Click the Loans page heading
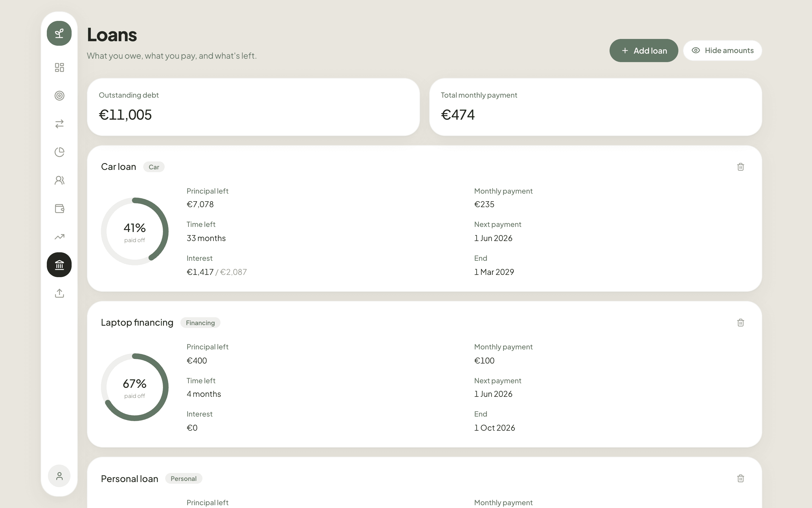The width and height of the screenshot is (812, 508). pyautogui.click(x=112, y=35)
